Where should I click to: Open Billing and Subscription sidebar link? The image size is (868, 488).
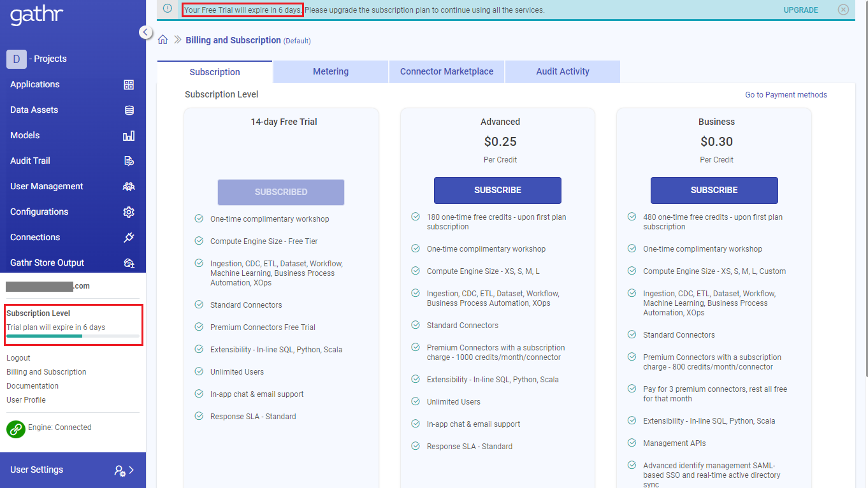[47, 372]
